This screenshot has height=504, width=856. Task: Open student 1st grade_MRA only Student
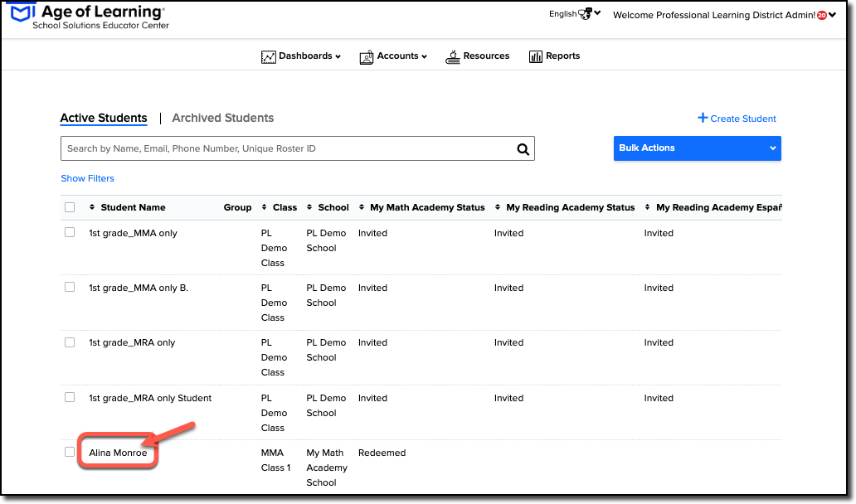[150, 398]
